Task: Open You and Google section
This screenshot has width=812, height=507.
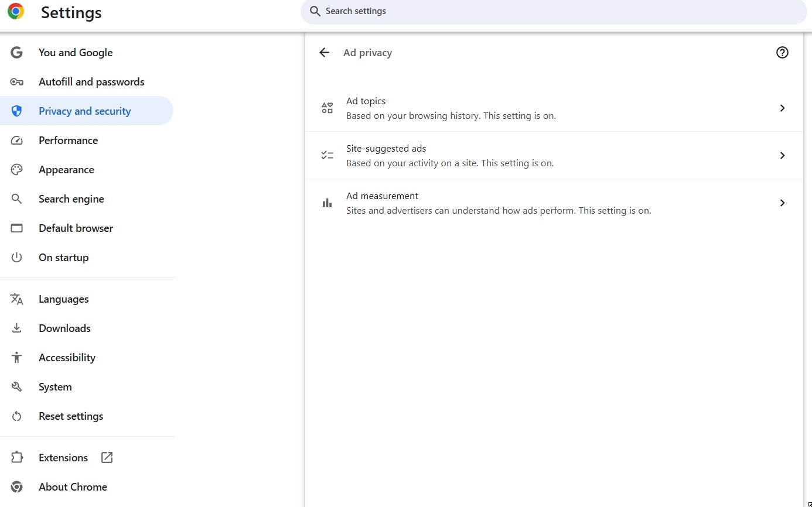Action: (x=76, y=53)
